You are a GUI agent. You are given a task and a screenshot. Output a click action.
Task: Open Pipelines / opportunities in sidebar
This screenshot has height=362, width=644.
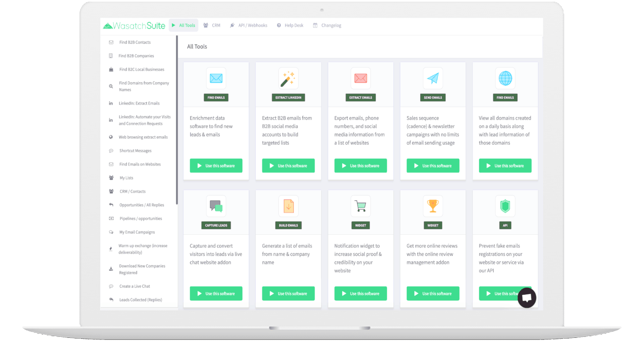coord(141,219)
